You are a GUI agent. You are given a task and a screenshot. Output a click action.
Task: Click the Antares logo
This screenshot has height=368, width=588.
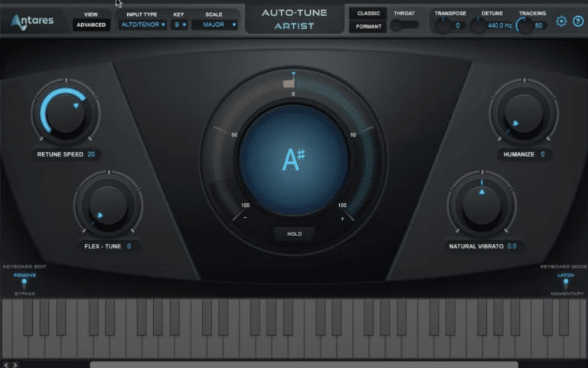32,21
